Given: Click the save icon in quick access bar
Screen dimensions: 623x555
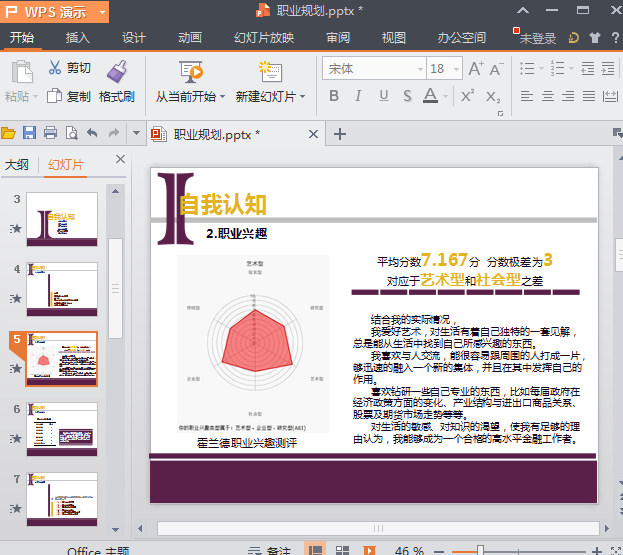Looking at the screenshot, I should (x=29, y=133).
